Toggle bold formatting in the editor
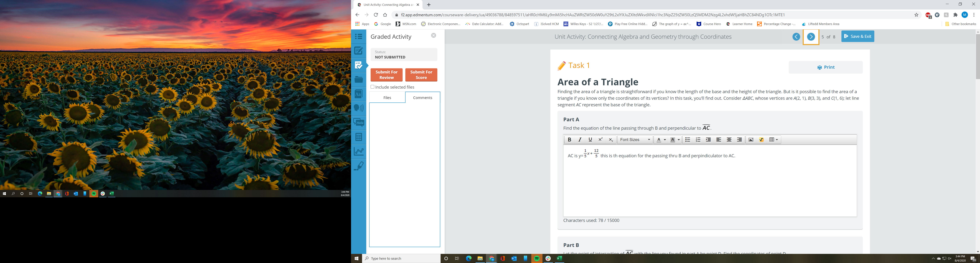Screen dimensions: 980x263 pyautogui.click(x=570, y=140)
